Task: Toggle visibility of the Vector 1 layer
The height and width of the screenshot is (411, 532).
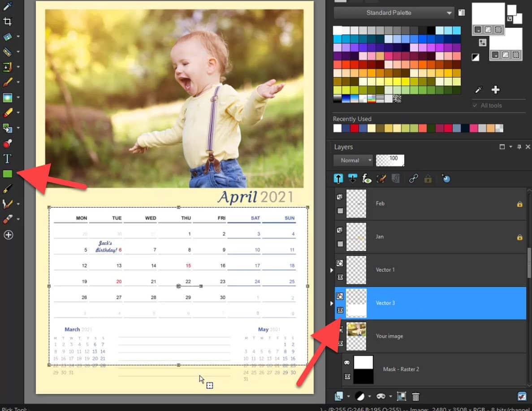Action: [x=340, y=276]
